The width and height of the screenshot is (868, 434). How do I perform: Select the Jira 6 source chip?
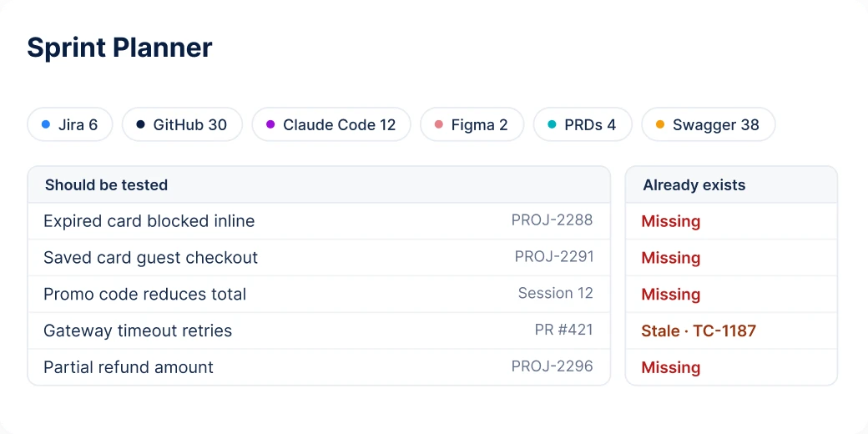point(70,124)
